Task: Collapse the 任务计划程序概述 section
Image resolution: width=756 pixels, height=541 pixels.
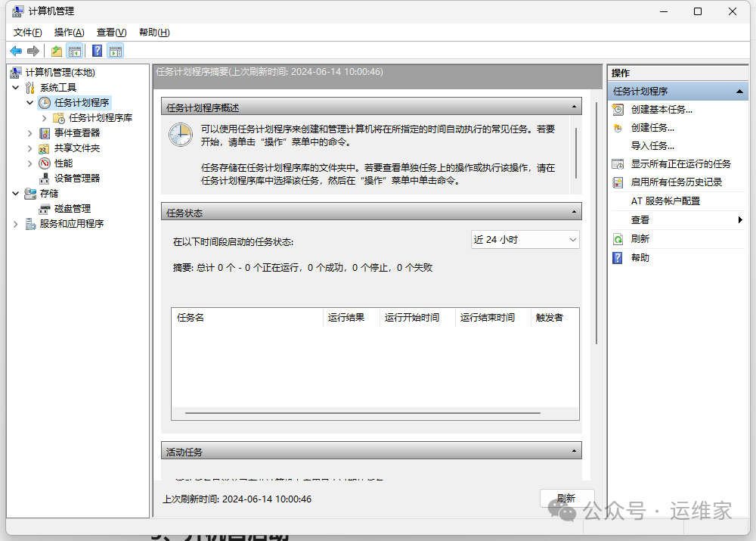Action: [574, 107]
